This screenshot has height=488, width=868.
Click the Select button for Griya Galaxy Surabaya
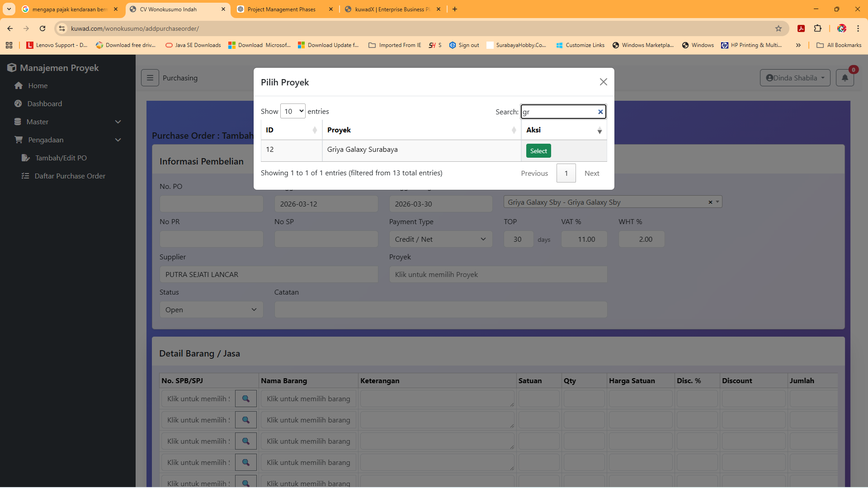tap(538, 151)
